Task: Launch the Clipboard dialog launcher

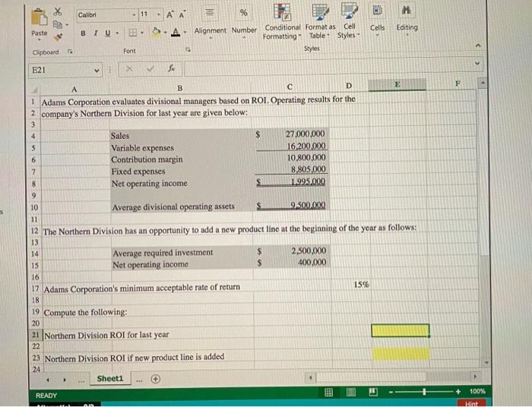Action: [x=70, y=52]
